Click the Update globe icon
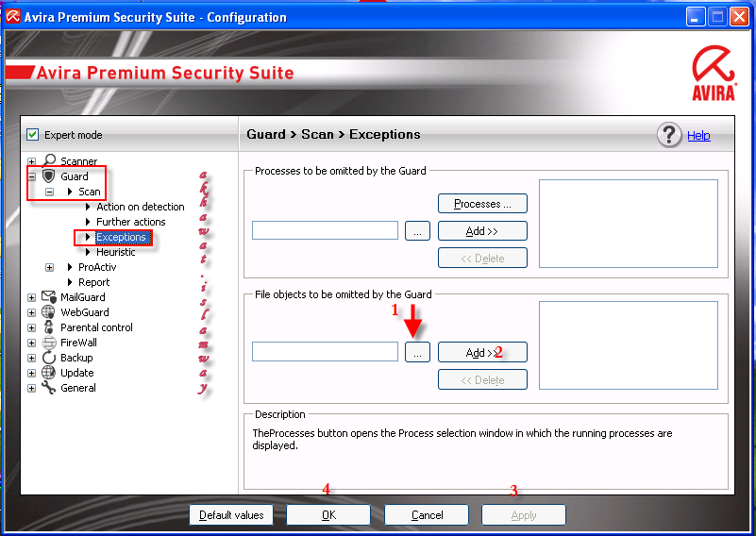Viewport: 756px width, 536px height. pos(49,373)
